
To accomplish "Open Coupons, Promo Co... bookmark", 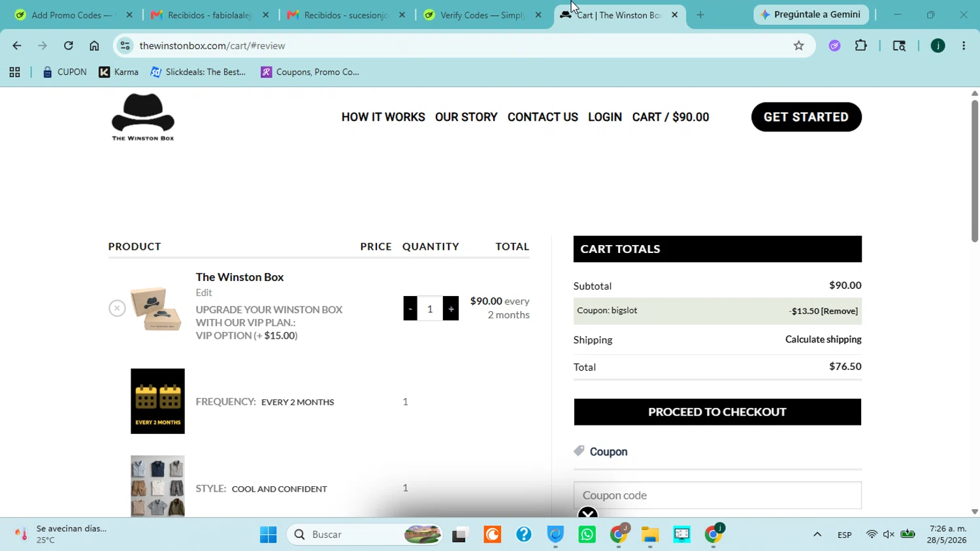I will (310, 72).
